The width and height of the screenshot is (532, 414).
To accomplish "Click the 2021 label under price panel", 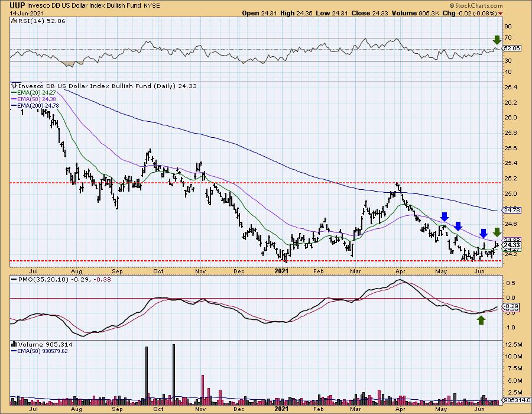I will 281,271.
